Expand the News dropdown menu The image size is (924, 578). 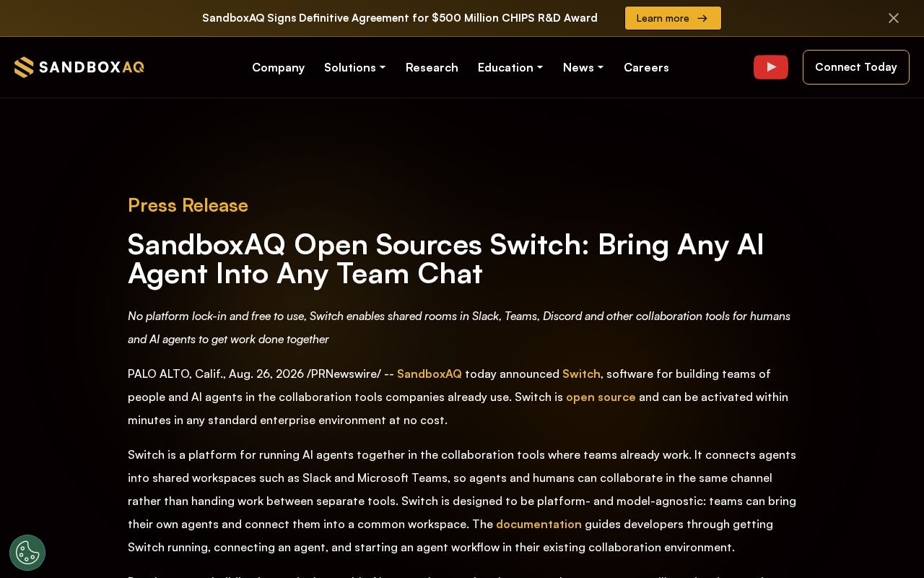point(583,67)
